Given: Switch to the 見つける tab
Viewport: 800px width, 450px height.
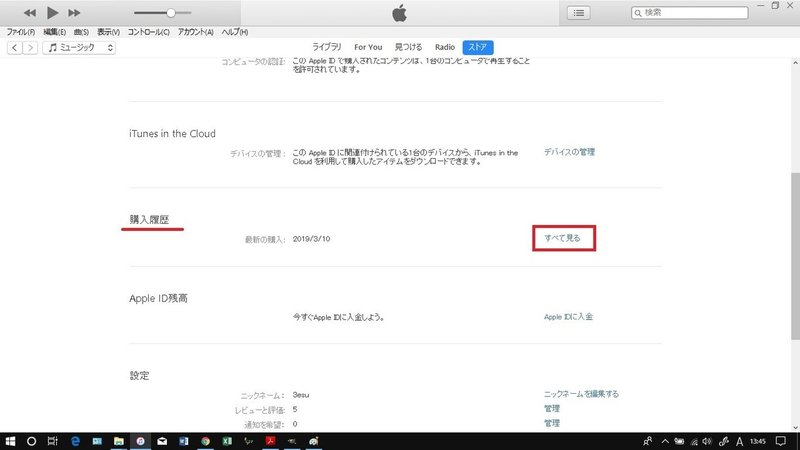Looking at the screenshot, I should click(408, 47).
